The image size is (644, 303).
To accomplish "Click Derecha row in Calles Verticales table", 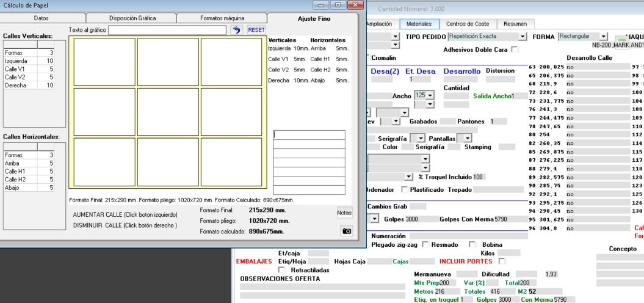I will (29, 86).
